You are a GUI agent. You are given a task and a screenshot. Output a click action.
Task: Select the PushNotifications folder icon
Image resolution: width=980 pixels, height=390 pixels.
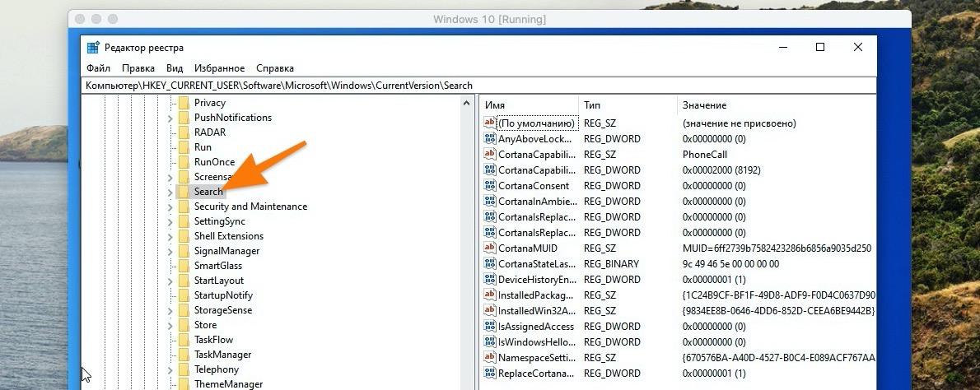coord(184,118)
